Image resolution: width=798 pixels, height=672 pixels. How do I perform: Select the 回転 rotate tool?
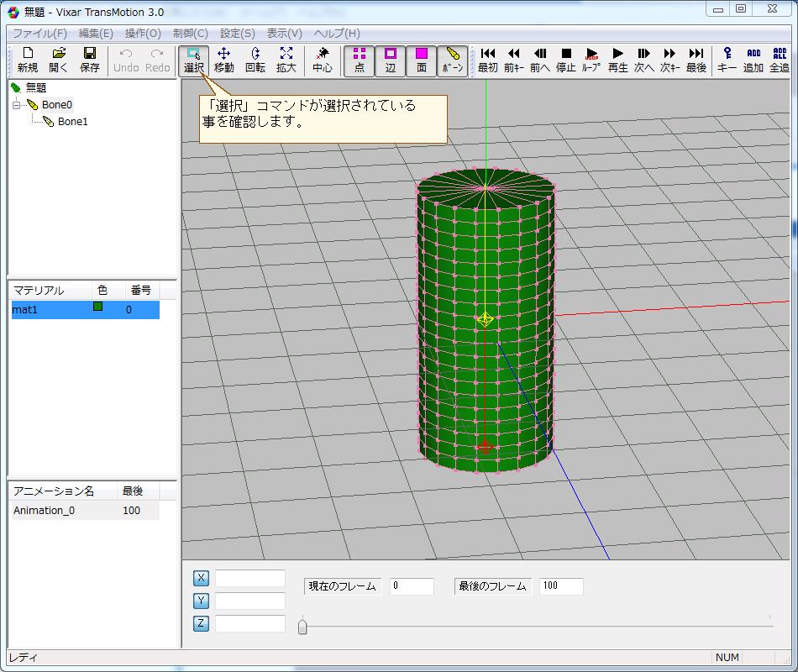point(255,60)
